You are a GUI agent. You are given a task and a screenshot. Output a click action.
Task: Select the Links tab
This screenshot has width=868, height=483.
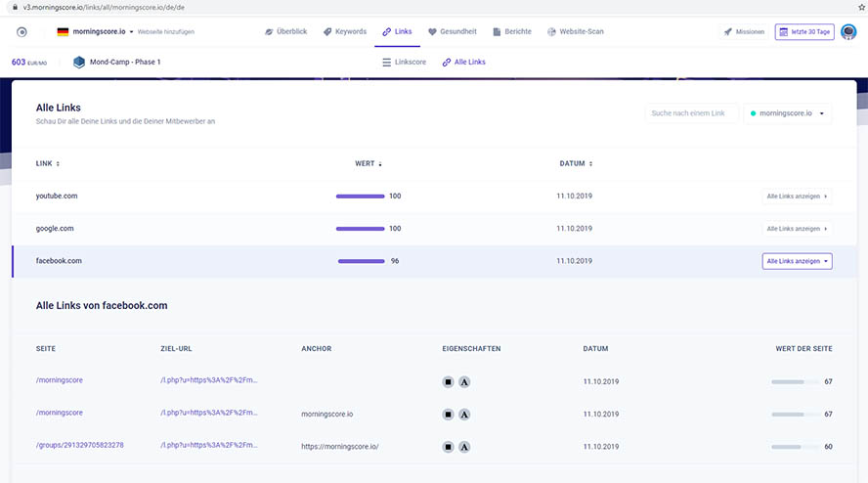(x=397, y=31)
